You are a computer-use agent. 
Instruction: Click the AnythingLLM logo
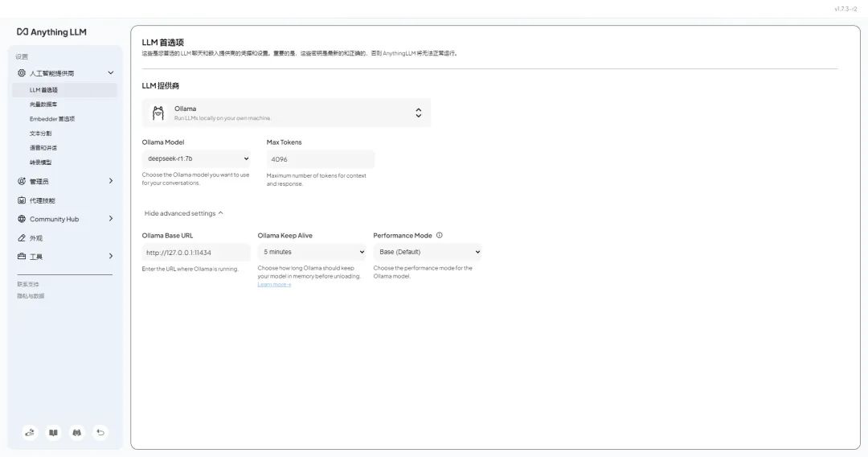(51, 32)
